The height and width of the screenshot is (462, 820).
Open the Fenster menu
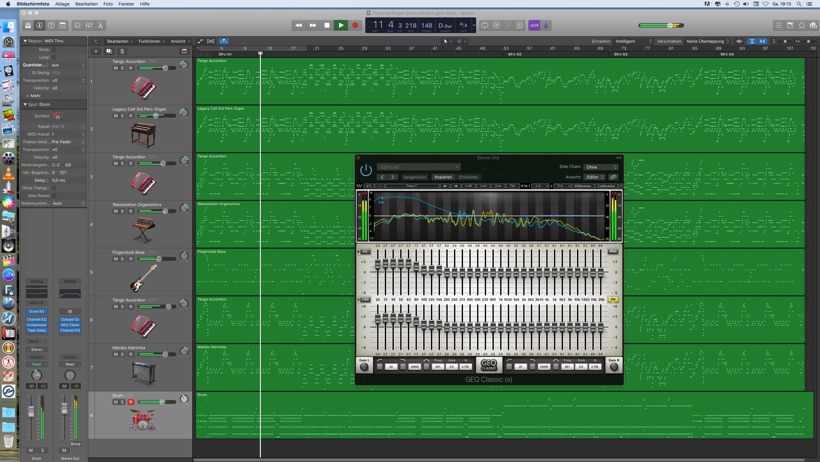126,4
